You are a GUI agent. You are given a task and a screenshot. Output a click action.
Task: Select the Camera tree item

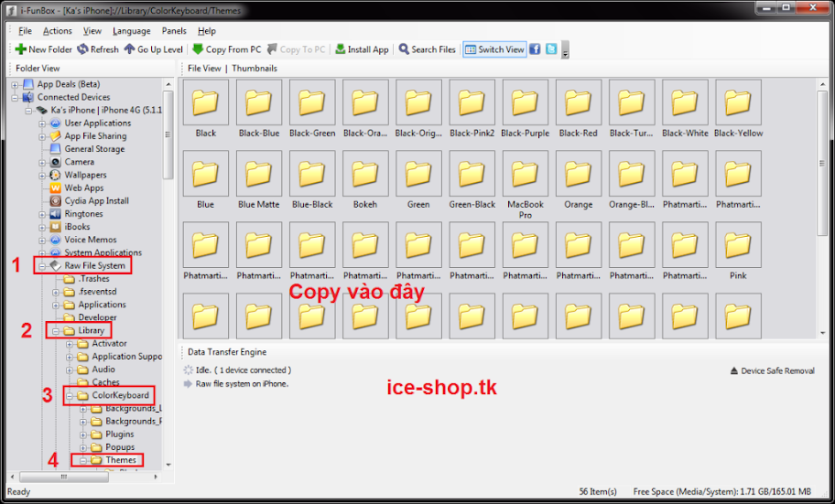coord(80,162)
